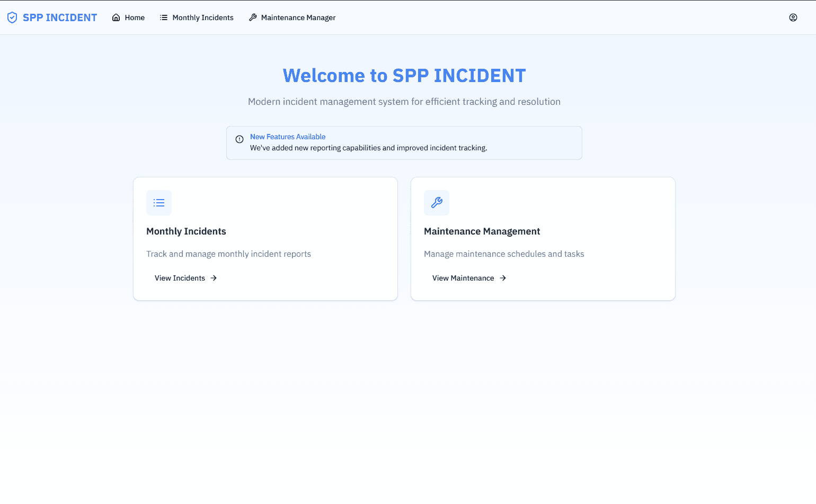Viewport: 816px width, 504px height.
Task: Click the New Features Available heading
Action: click(288, 137)
